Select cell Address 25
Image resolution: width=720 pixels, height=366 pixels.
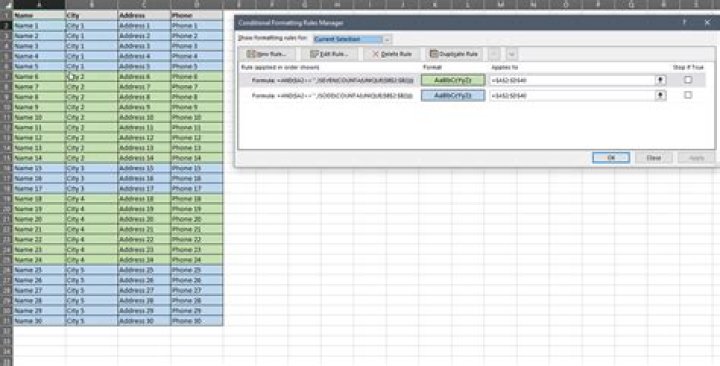click(144, 270)
